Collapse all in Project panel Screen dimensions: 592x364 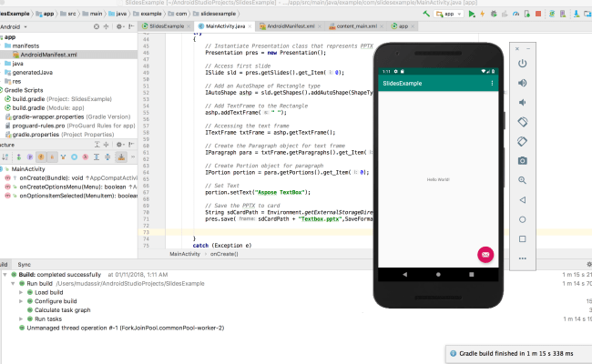pos(106,26)
